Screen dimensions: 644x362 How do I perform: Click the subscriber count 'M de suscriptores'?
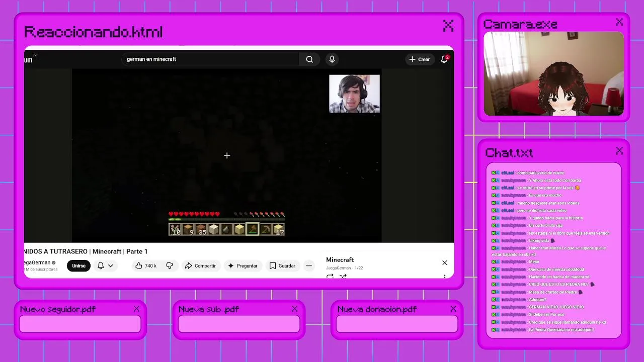click(x=41, y=269)
